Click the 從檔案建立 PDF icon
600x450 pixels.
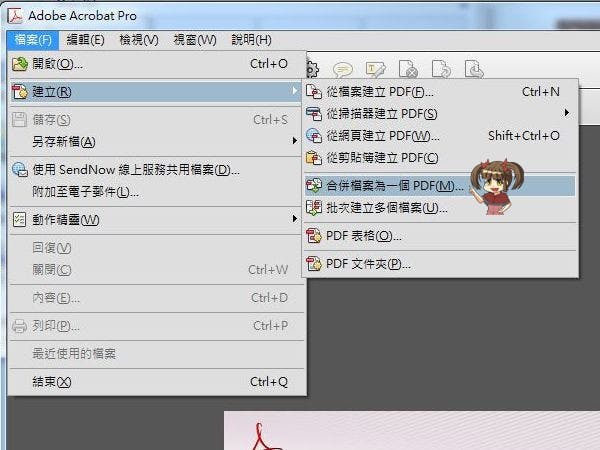coord(314,92)
